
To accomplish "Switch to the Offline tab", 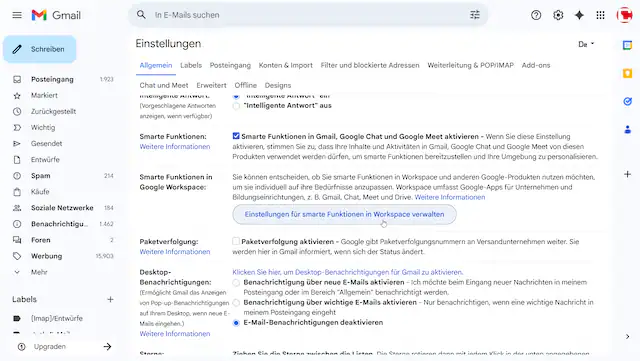I will pos(246,85).
